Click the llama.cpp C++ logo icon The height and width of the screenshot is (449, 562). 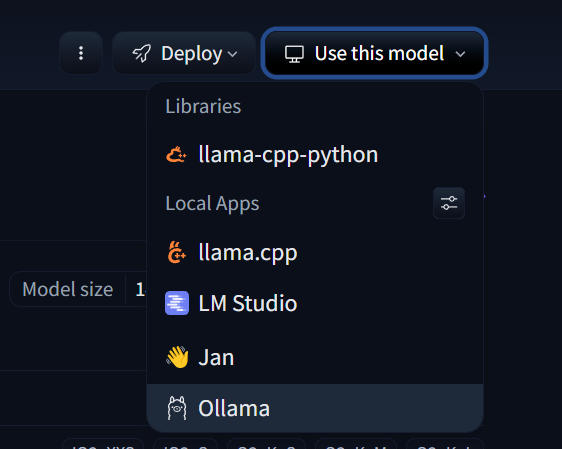177,252
